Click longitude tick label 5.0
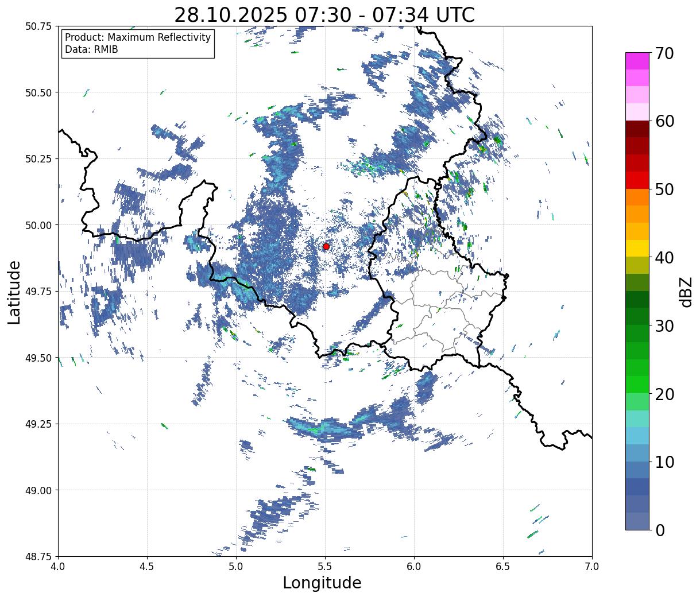 click(236, 566)
